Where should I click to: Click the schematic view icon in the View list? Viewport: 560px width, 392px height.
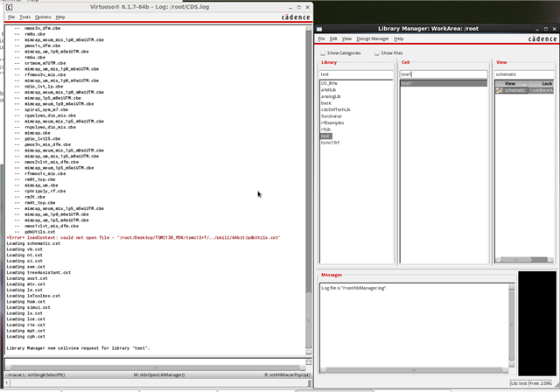(500, 90)
